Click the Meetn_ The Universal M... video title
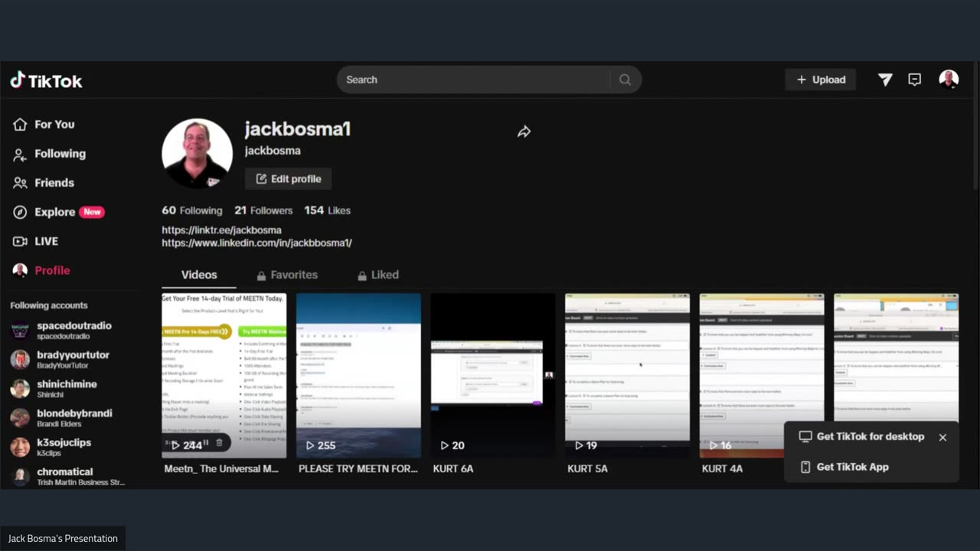 [x=221, y=468]
